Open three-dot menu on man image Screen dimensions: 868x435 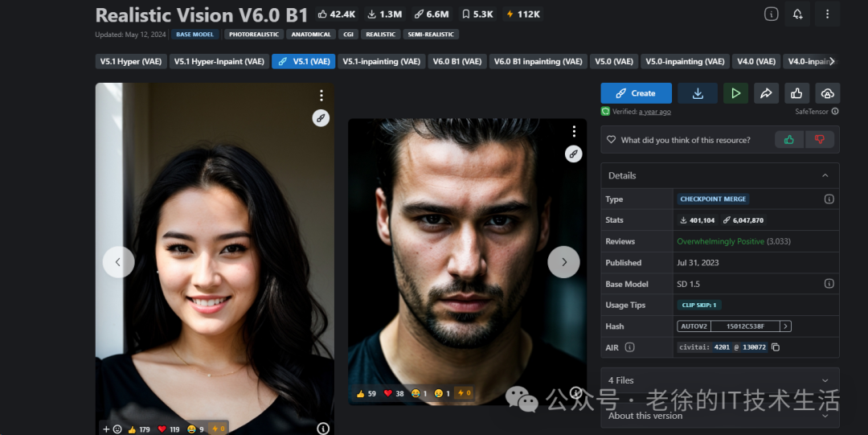(x=574, y=131)
